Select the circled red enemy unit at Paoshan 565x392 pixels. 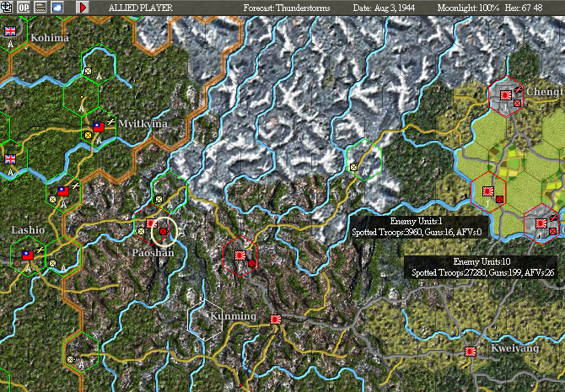164,231
